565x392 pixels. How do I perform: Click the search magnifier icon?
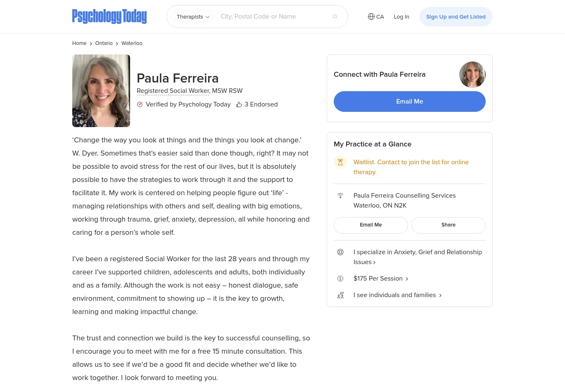[335, 17]
